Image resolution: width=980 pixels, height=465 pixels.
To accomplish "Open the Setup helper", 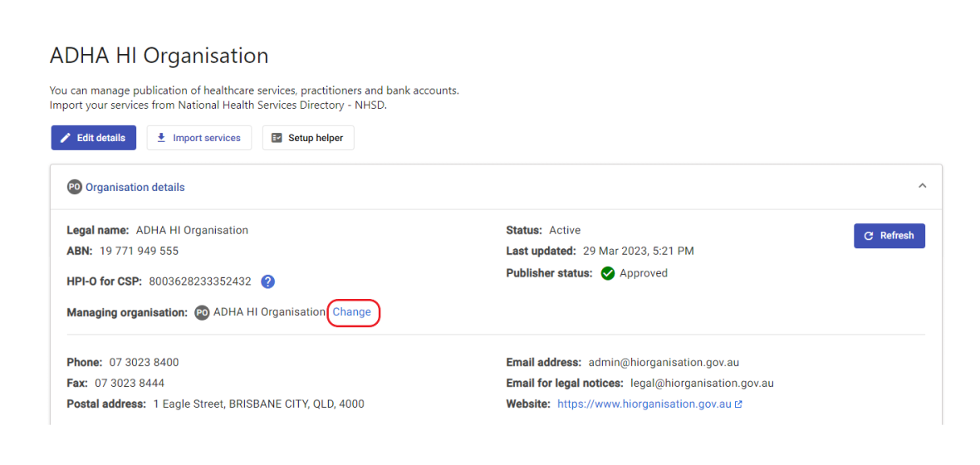I will (x=308, y=138).
